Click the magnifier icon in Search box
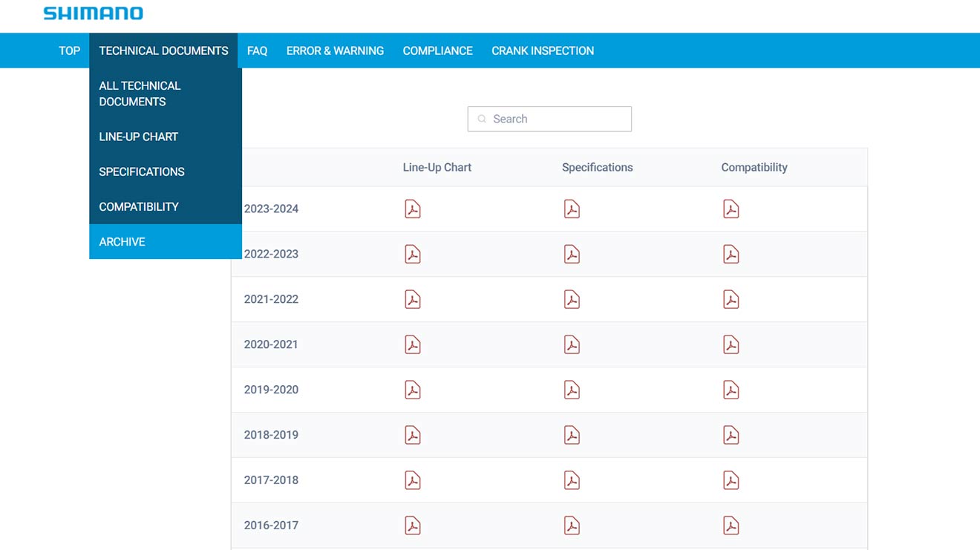 coord(483,119)
